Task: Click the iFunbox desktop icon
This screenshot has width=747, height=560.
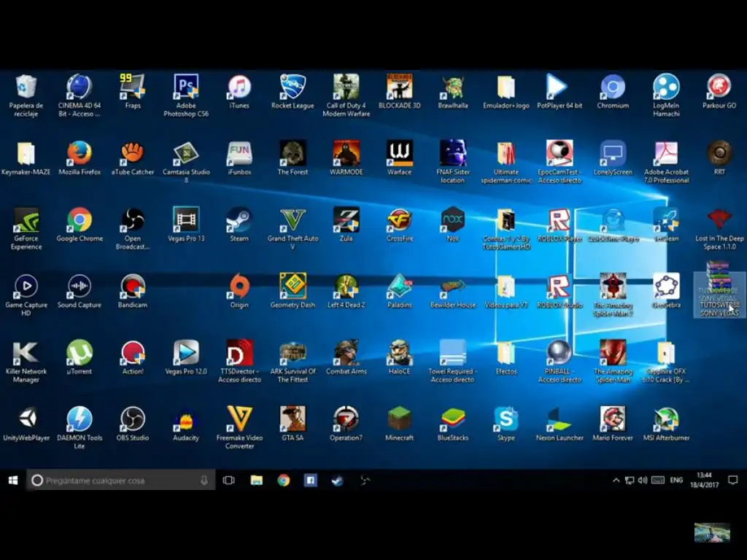Action: coord(239,153)
